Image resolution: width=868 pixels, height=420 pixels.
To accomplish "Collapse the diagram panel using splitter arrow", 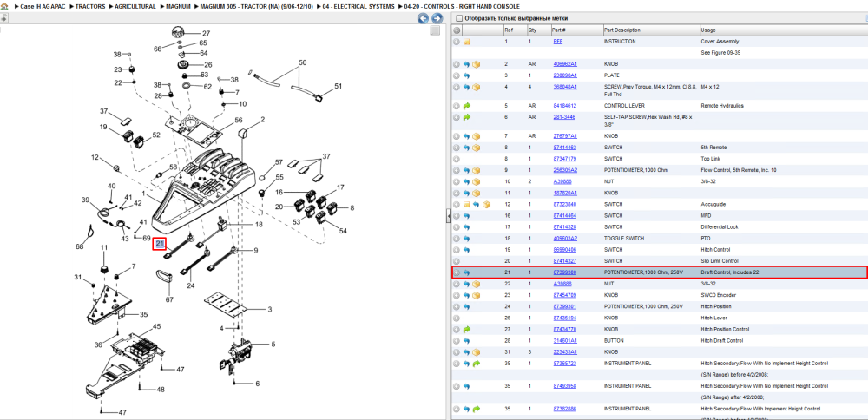I will coord(449,216).
